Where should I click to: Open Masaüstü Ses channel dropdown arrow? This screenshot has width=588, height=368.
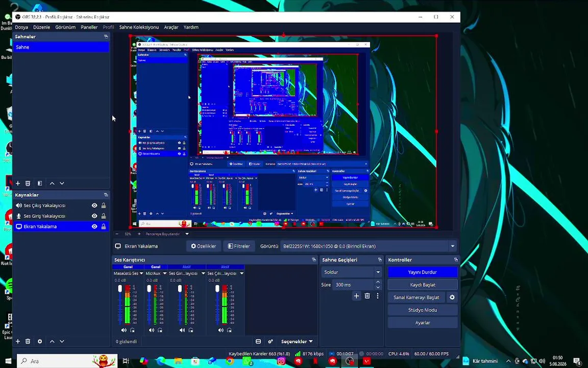[141, 273]
